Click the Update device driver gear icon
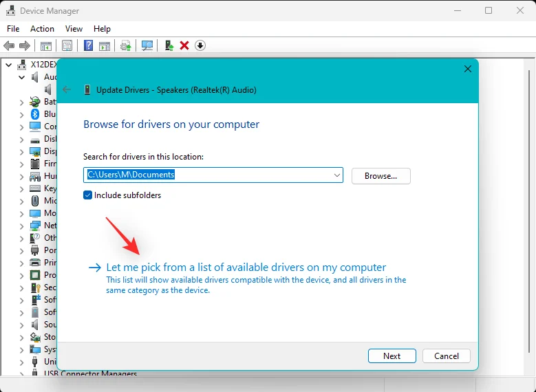The height and width of the screenshot is (392, 536). [x=125, y=45]
